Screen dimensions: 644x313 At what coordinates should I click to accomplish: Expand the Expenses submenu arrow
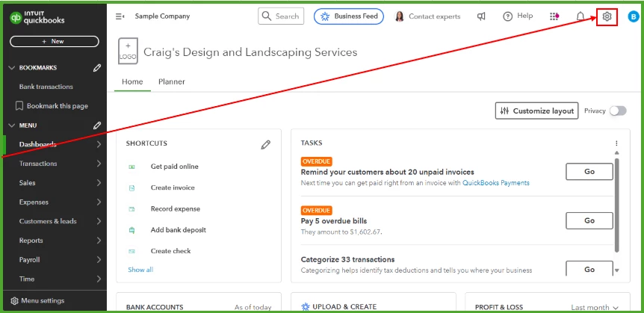[x=99, y=202]
